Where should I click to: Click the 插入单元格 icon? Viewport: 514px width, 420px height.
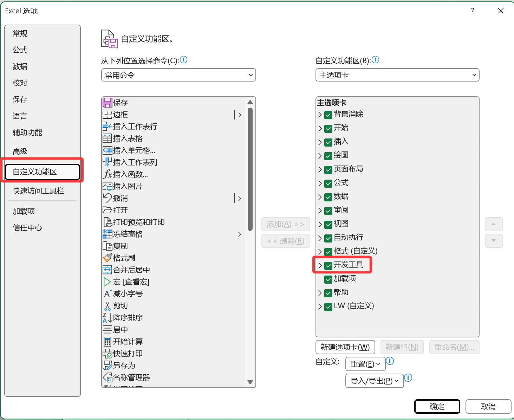[107, 150]
